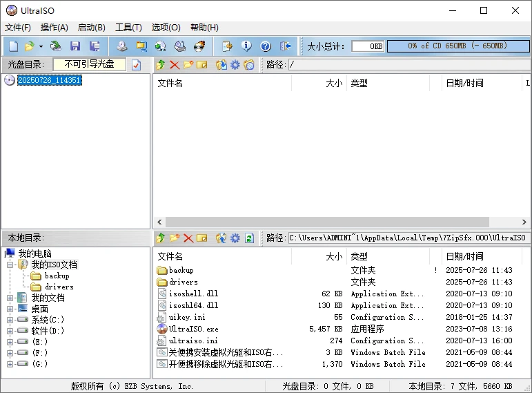Click the New folder icon in disc toolbar
The width and height of the screenshot is (532, 393).
point(188,64)
